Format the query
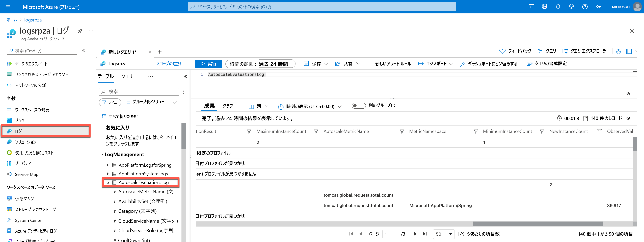This screenshot has height=242, width=644. click(547, 64)
